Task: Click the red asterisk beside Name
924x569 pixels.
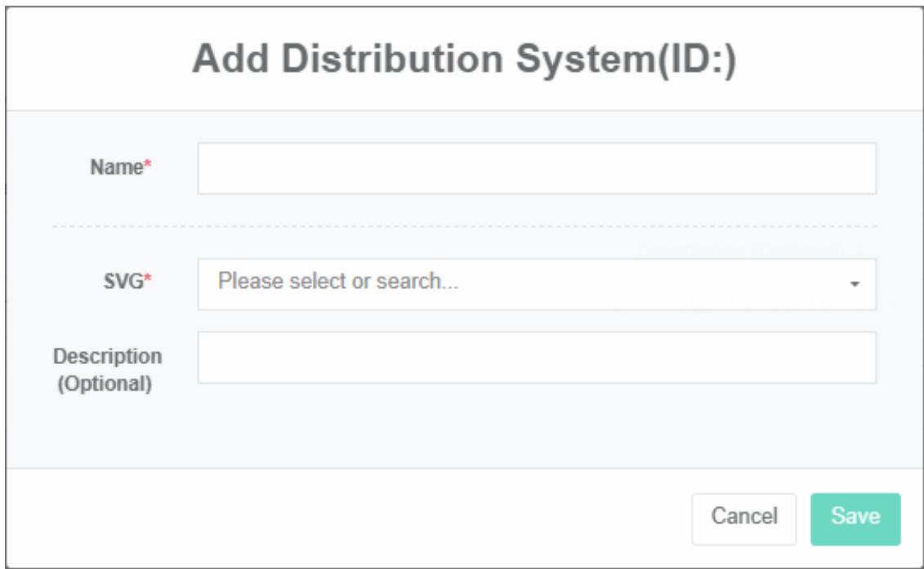Action: tap(149, 167)
